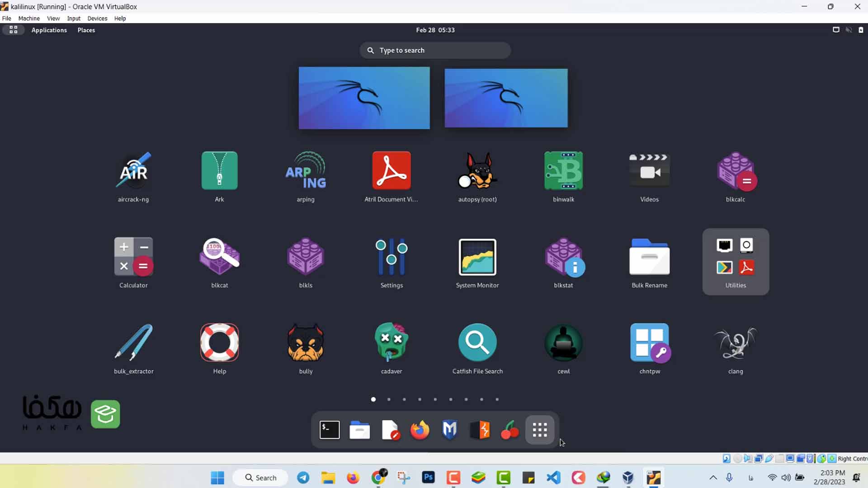Screen dimensions: 868x488
Task: Launch blkls
Action: [306, 263]
